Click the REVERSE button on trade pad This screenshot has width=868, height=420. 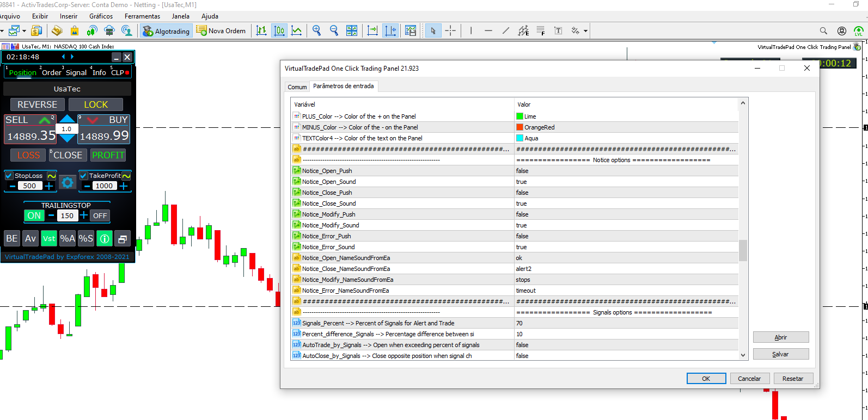pos(38,104)
